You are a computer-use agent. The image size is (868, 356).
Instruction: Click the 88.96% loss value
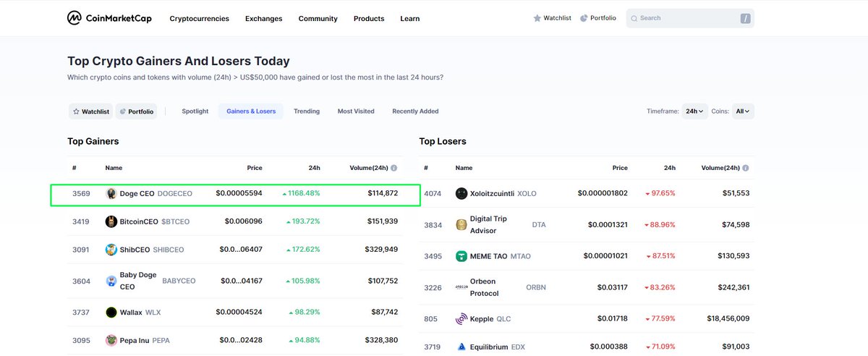[x=660, y=225]
